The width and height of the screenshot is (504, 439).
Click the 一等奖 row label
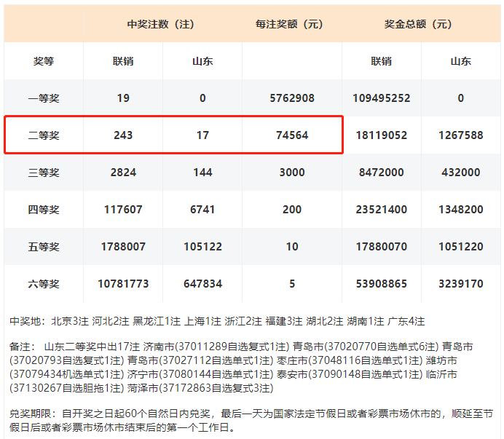(44, 98)
